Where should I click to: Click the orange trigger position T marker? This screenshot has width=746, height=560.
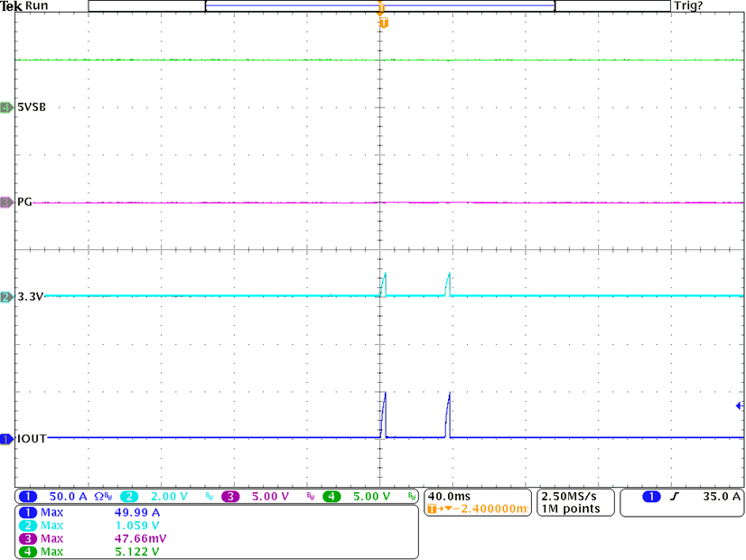[384, 23]
